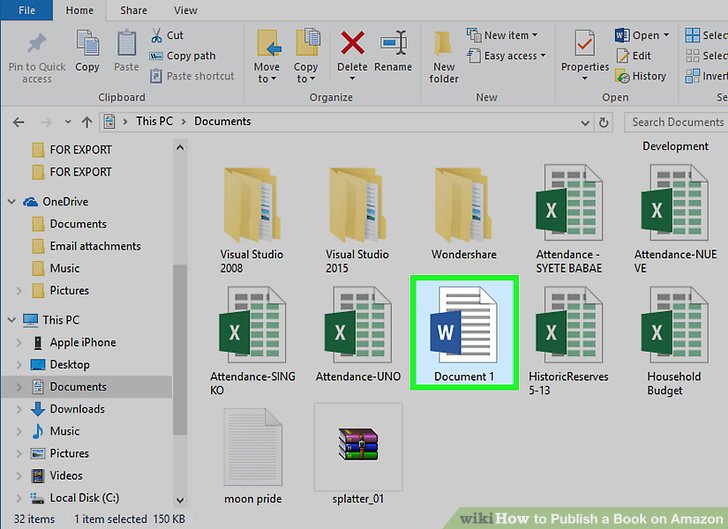Image resolution: width=728 pixels, height=529 pixels.
Task: Click the Pin to Quick access icon
Action: point(37,46)
